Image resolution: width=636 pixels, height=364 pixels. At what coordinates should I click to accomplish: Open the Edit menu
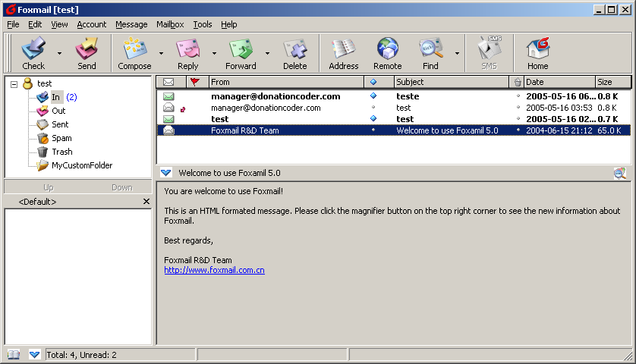point(35,24)
